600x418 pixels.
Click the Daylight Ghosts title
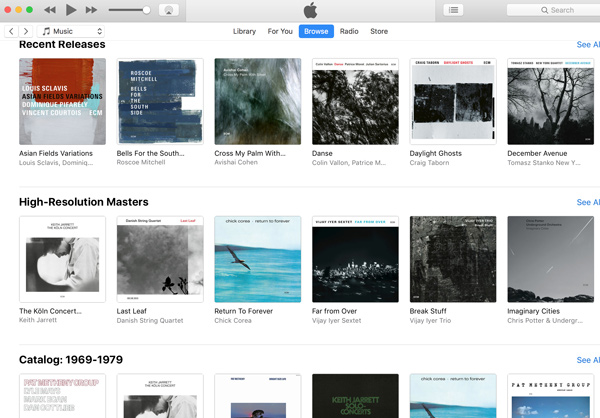pos(435,153)
